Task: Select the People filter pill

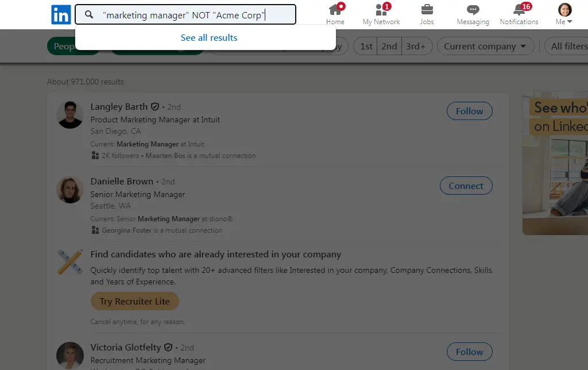Action: pyautogui.click(x=62, y=46)
